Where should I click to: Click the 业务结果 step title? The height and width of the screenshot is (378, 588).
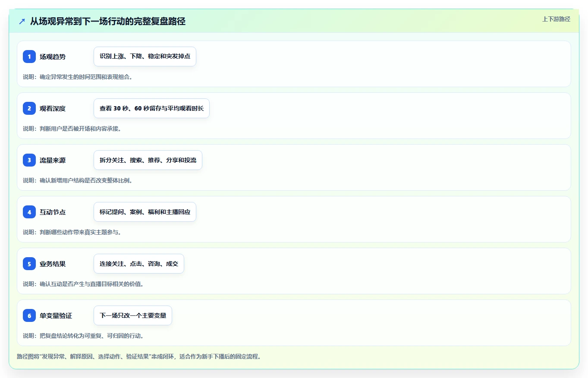click(x=53, y=264)
